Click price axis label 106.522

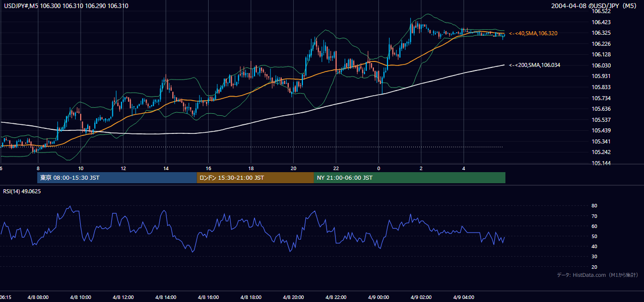[601, 11]
